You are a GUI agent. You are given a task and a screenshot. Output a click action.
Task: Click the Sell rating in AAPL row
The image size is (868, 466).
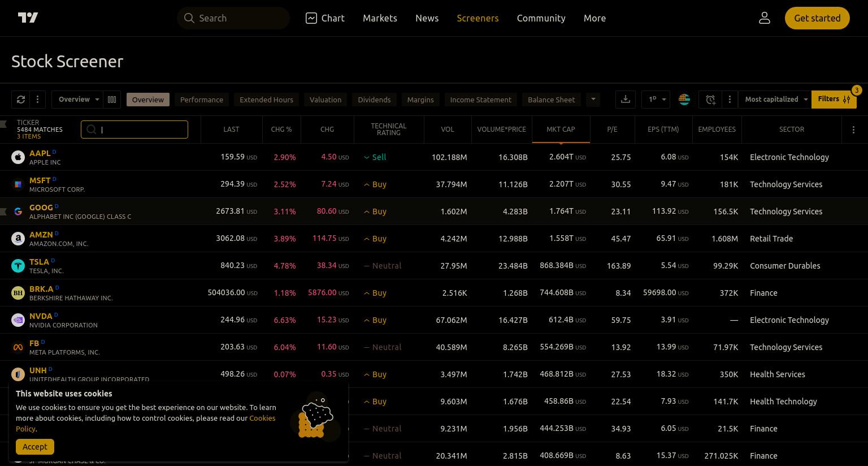point(375,157)
